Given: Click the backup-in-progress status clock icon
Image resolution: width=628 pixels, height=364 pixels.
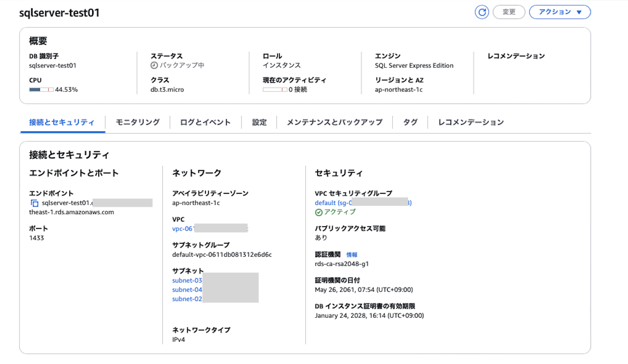Looking at the screenshot, I should [154, 65].
